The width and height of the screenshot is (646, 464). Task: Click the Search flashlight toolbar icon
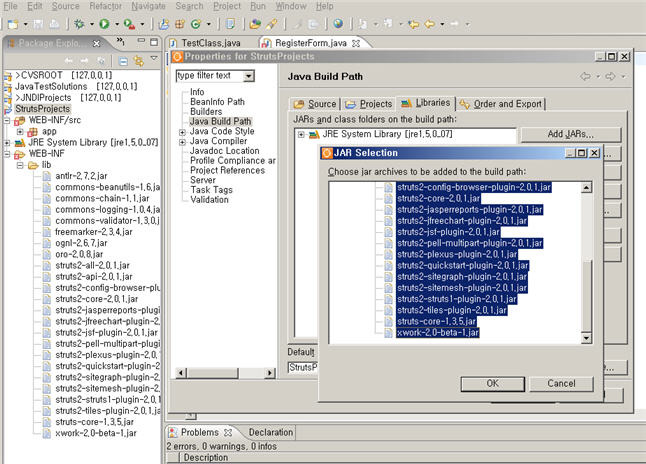(272, 24)
